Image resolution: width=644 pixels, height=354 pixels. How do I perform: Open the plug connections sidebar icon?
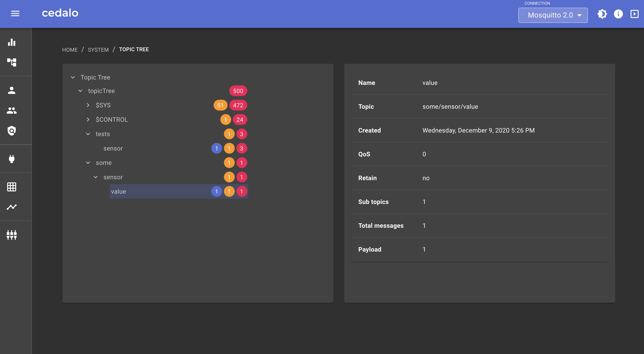12,159
